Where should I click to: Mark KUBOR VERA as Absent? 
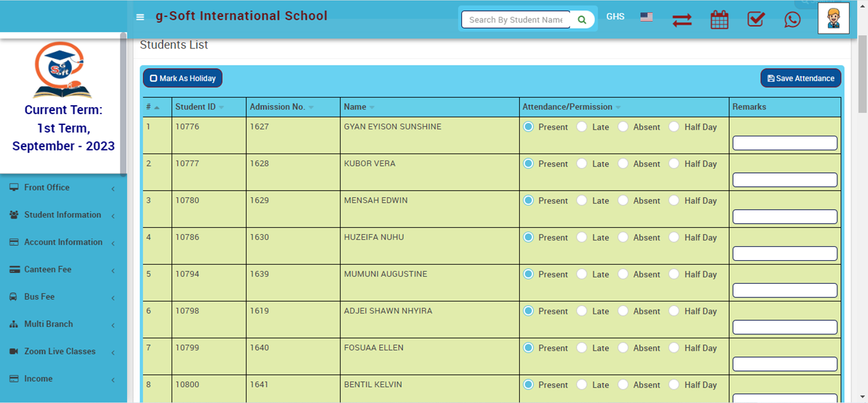[623, 163]
